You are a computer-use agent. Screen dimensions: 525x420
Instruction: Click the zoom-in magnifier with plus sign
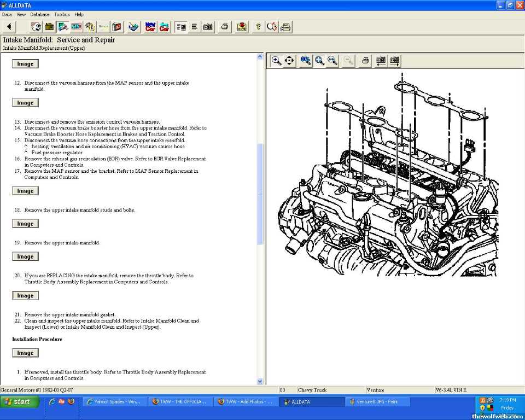coord(276,61)
